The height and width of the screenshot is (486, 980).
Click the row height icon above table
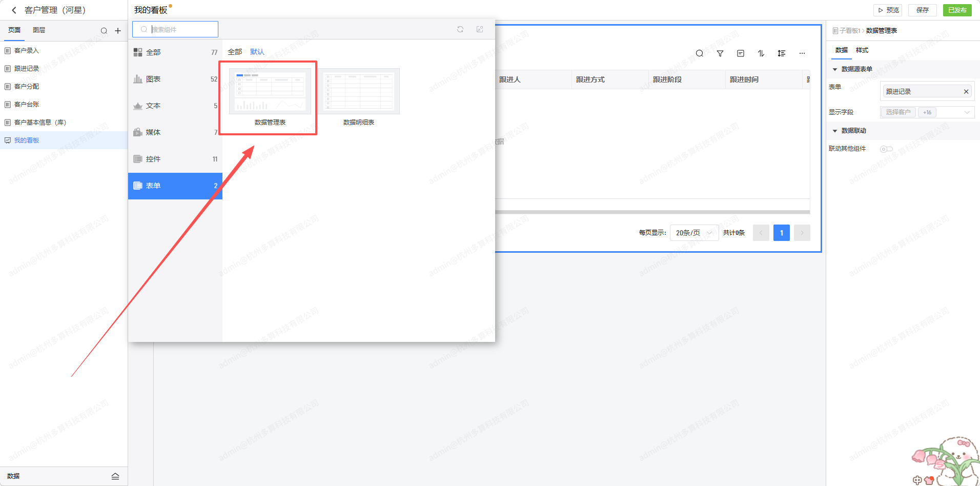point(782,53)
